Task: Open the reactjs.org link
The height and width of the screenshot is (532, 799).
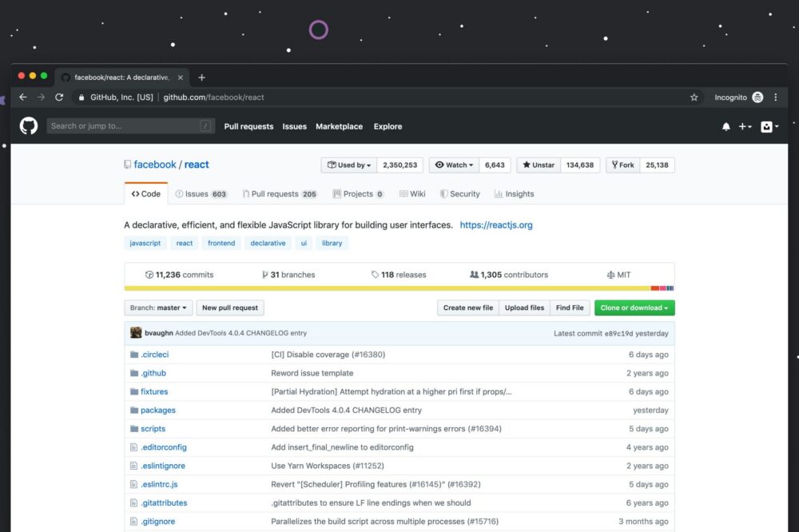Action: 496,224
